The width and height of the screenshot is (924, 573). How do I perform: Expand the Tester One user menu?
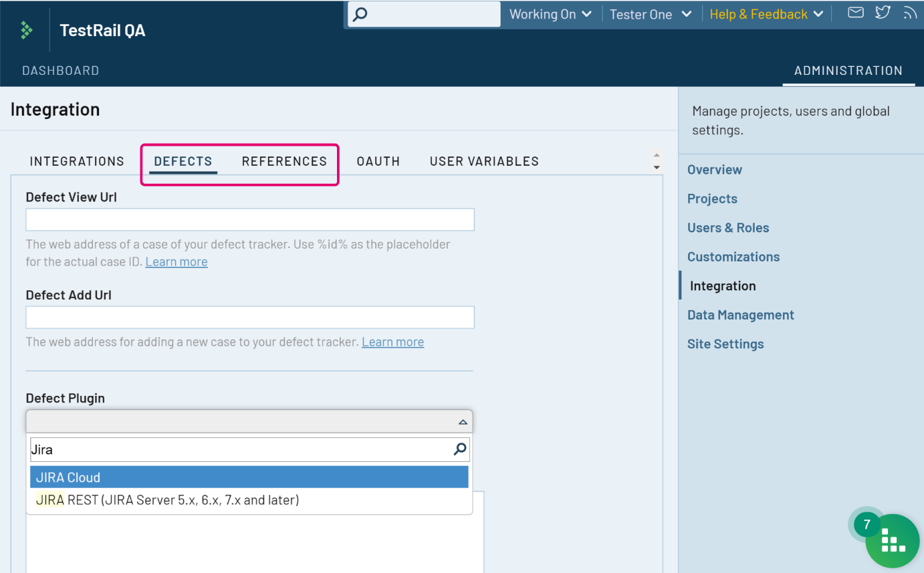coord(649,13)
